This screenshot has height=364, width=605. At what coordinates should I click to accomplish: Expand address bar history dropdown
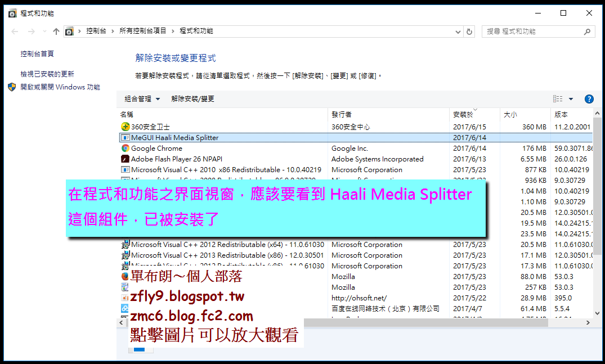tap(458, 32)
